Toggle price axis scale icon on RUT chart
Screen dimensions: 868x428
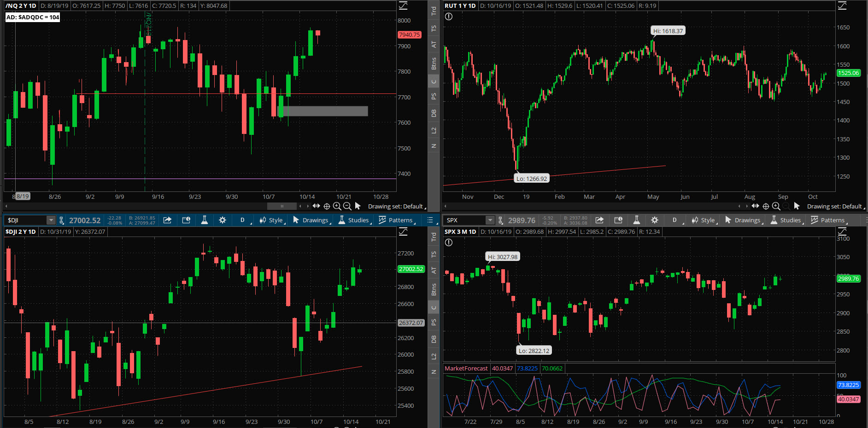click(842, 6)
